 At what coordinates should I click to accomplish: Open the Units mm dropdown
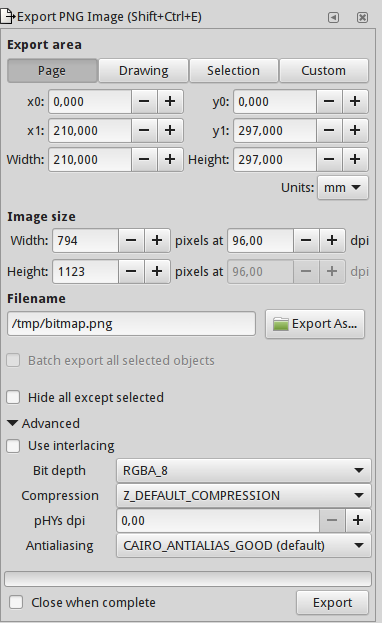(x=343, y=188)
